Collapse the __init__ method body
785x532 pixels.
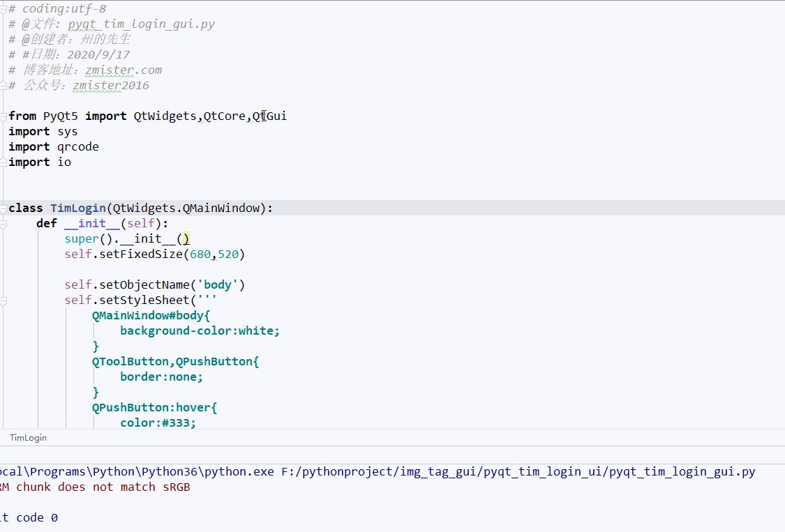click(3, 224)
